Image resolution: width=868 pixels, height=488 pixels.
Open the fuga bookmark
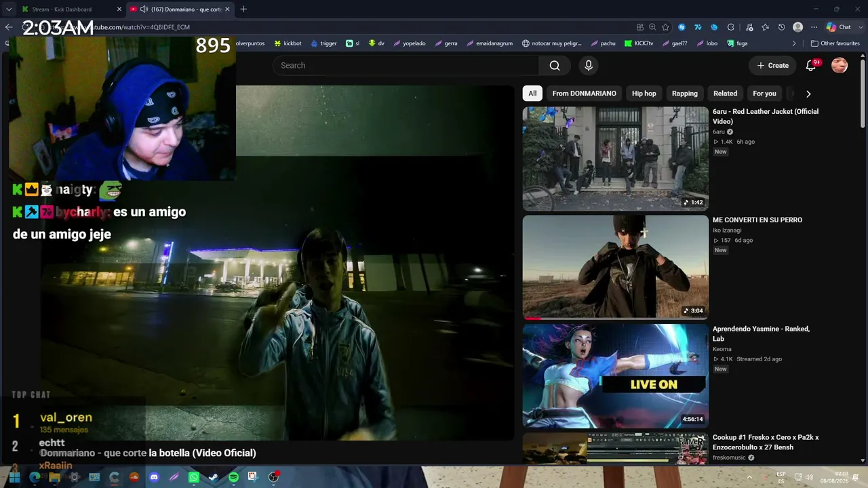[x=737, y=43]
